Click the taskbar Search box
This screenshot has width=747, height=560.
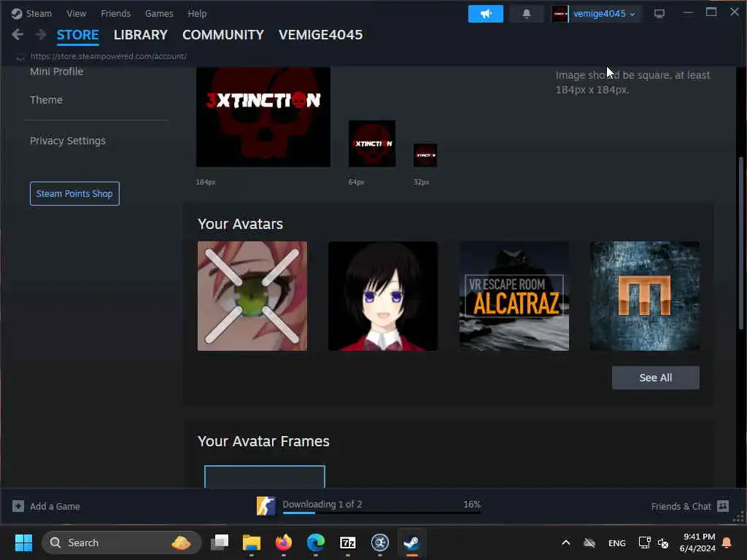tap(122, 542)
